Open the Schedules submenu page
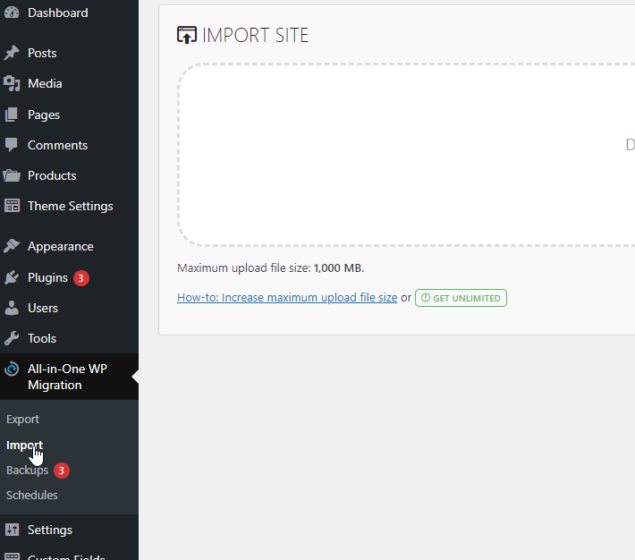Viewport: 635px width, 560px height. [32, 495]
